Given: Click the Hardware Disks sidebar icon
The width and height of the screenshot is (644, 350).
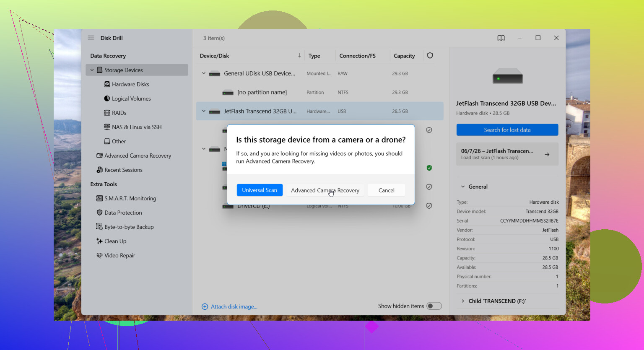Looking at the screenshot, I should 107,84.
